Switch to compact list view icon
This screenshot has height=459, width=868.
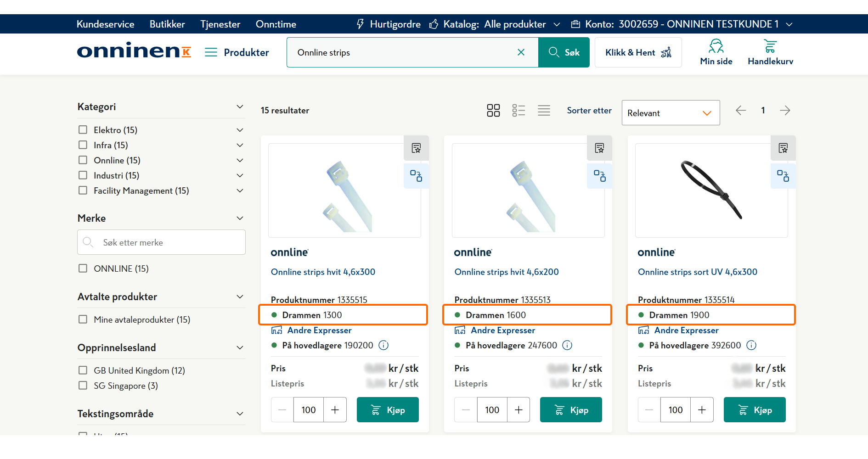coord(544,110)
